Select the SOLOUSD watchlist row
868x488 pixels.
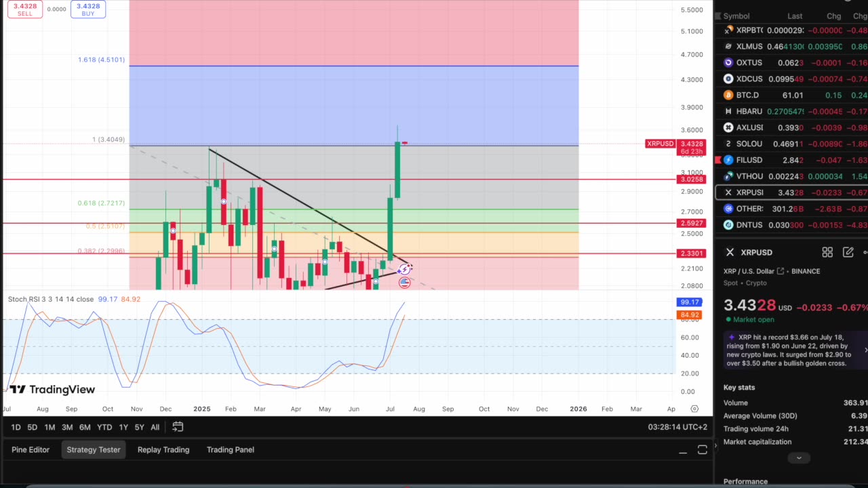(791, 144)
